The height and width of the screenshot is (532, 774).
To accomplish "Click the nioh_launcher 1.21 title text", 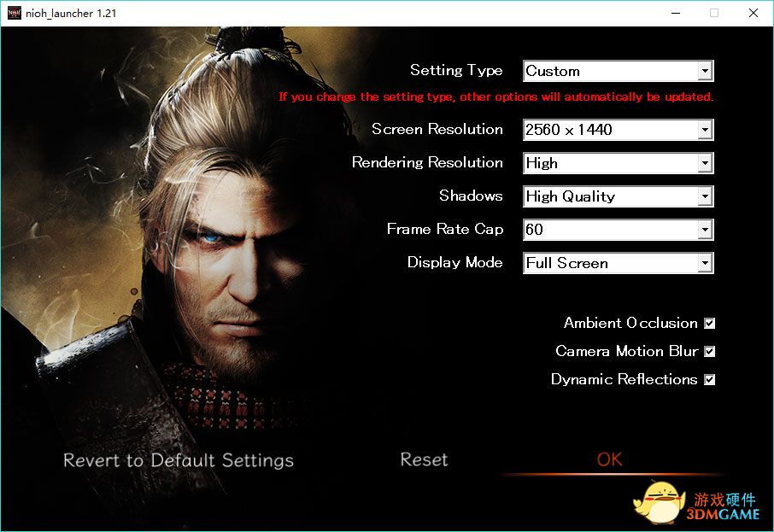I will pos(71,14).
